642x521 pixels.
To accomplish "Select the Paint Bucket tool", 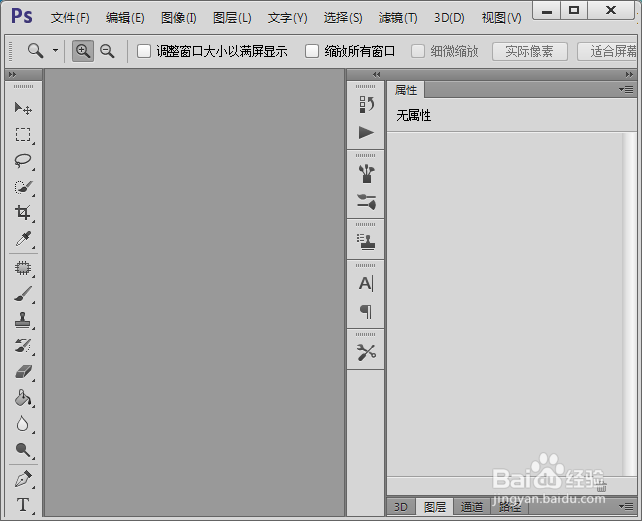I will click(23, 398).
